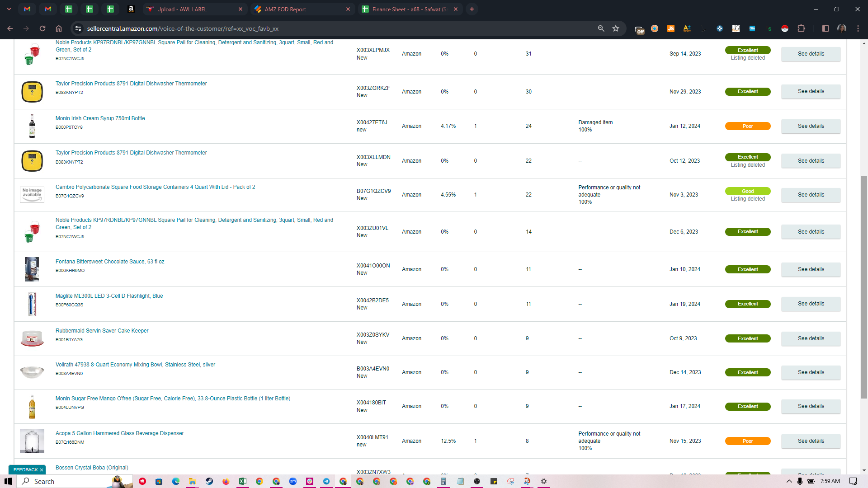
Task: Open Calculator from the taskbar
Action: point(443,481)
